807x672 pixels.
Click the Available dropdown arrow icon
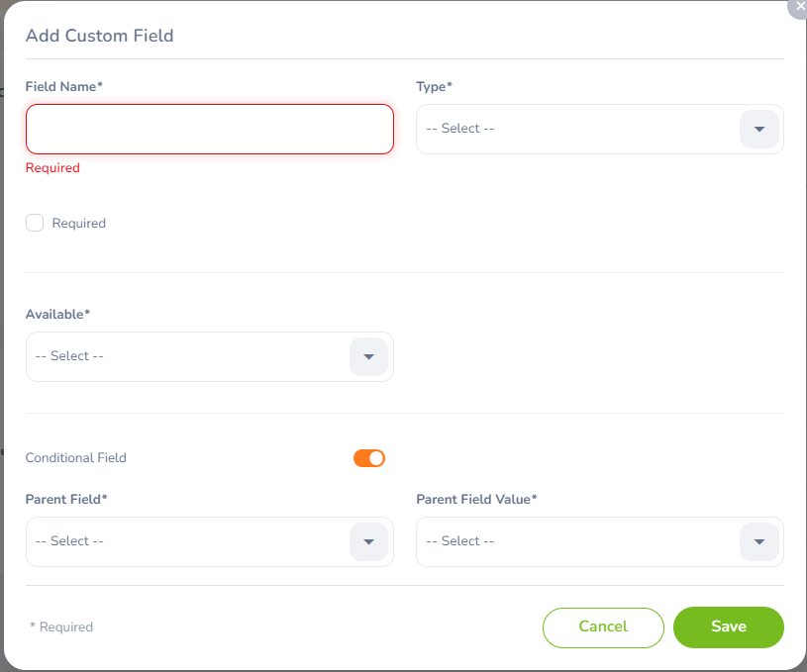coord(368,357)
